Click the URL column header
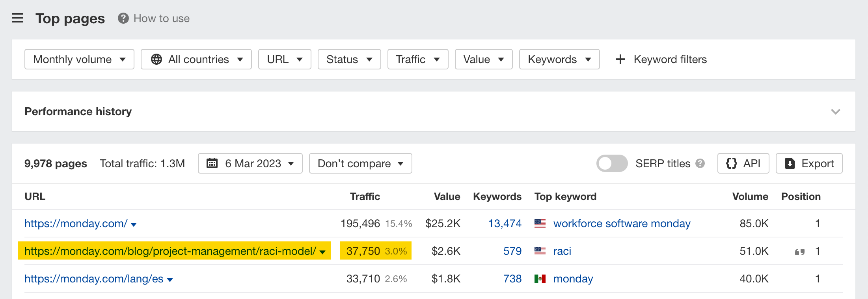 [x=35, y=196]
